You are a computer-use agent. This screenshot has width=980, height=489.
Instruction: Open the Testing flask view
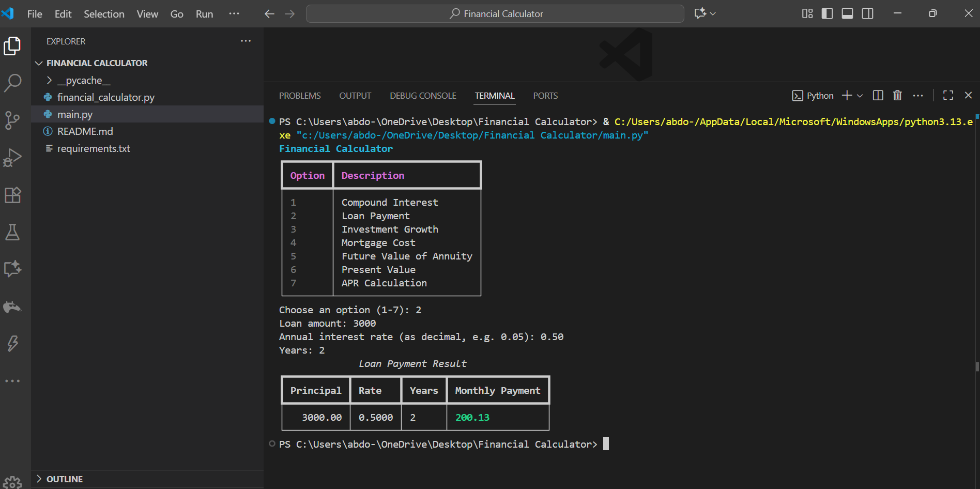(x=12, y=232)
